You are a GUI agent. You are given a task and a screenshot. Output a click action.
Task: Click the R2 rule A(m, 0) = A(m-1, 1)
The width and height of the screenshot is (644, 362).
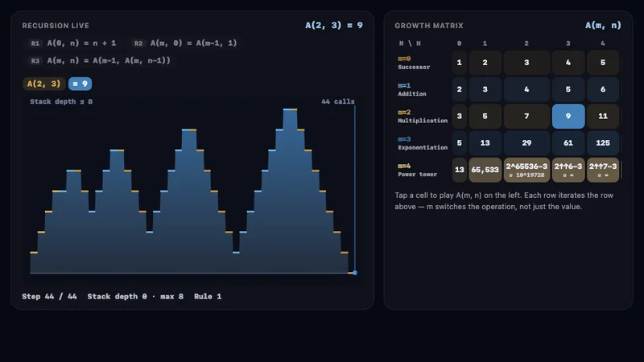coord(185,43)
